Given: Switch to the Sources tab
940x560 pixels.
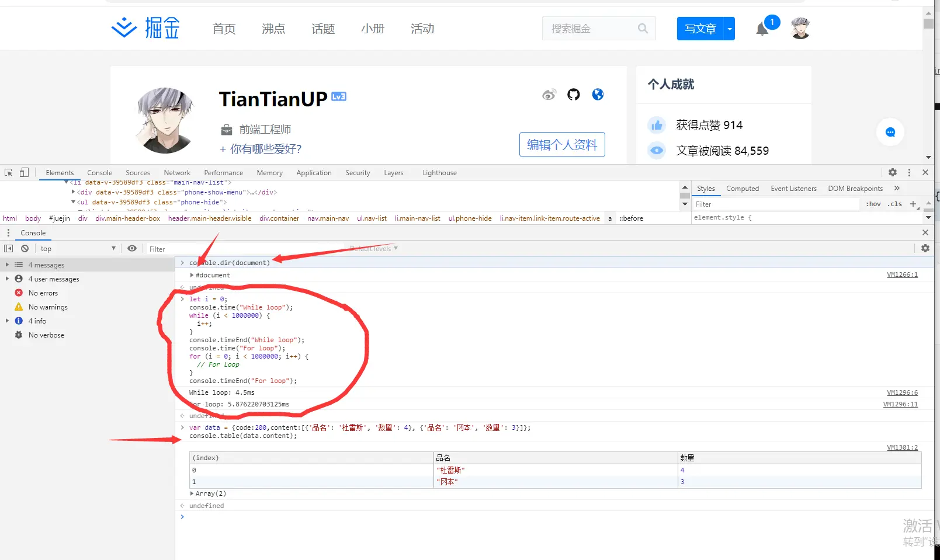Looking at the screenshot, I should [138, 173].
